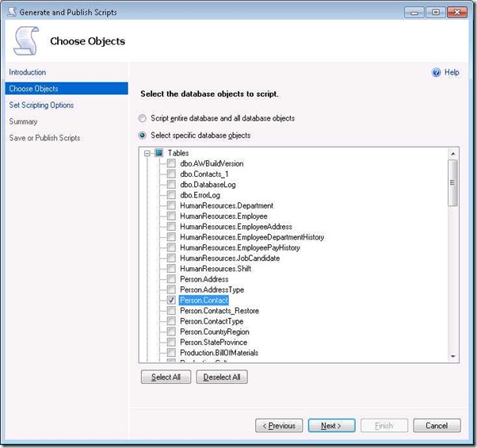Check the dbo.Contacts_1 checkbox
The image size is (477, 448).
171,174
